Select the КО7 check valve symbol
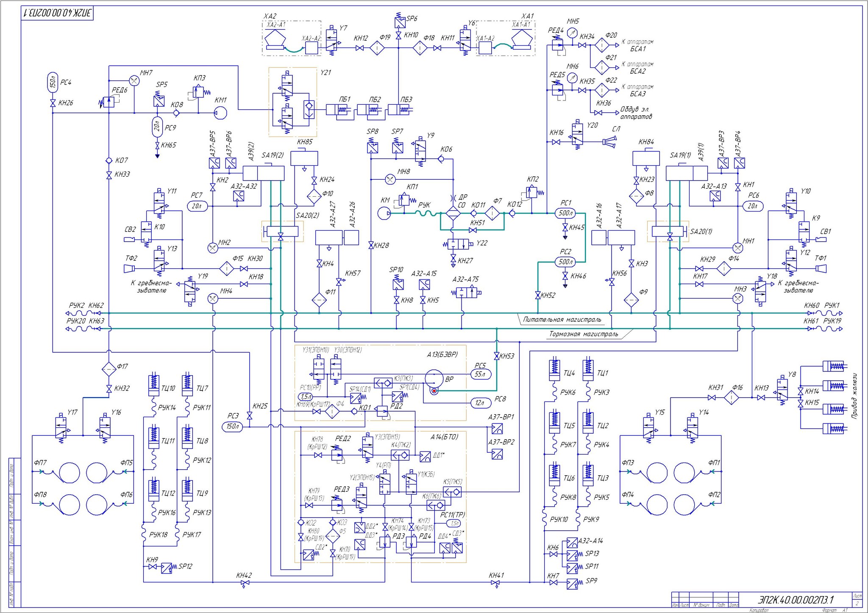868x613 pixels. pos(108,161)
